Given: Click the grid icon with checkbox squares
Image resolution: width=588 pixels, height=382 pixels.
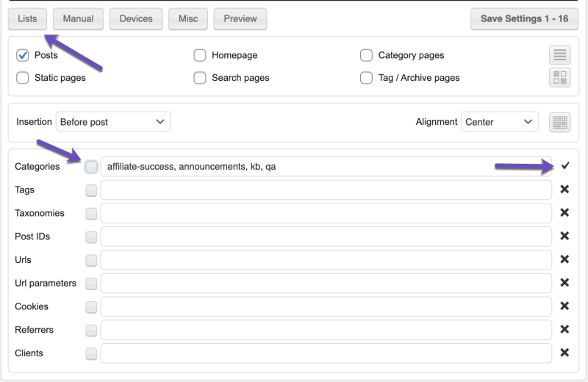Looking at the screenshot, I should coord(560,78).
